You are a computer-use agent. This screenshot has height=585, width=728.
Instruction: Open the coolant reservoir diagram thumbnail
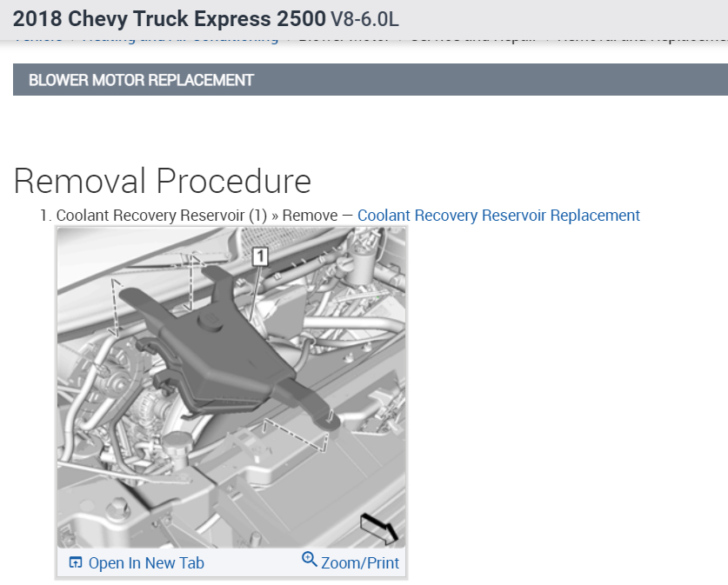[x=231, y=388]
